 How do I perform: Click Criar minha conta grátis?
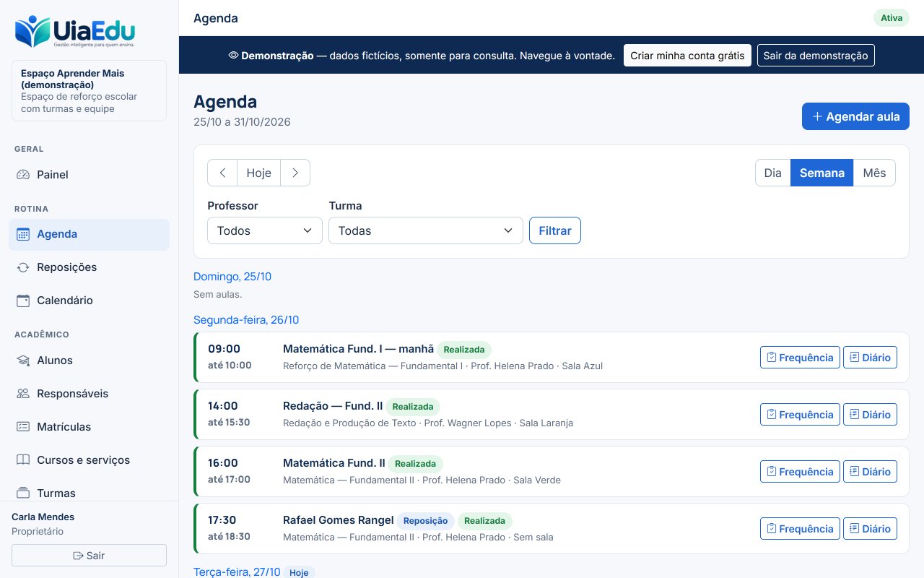pyautogui.click(x=687, y=56)
